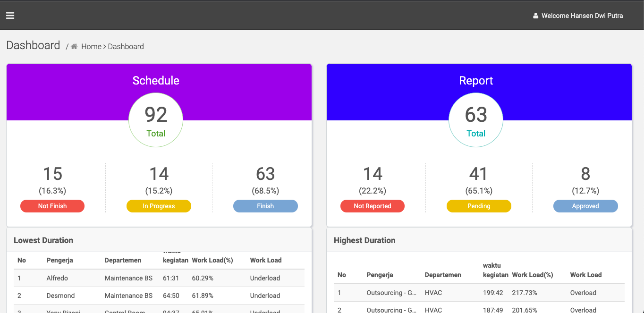Click the Schedule total 92 circle
The image size is (644, 313).
(156, 120)
